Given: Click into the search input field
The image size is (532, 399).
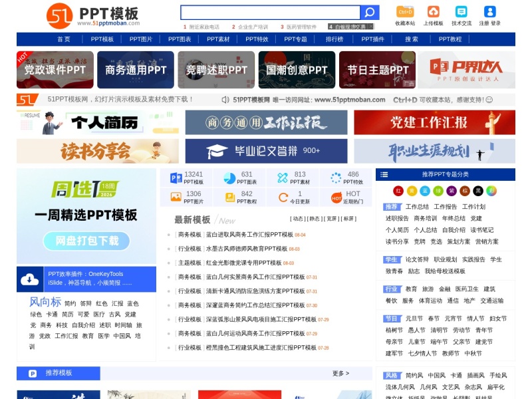Looking at the screenshot, I should point(270,13).
